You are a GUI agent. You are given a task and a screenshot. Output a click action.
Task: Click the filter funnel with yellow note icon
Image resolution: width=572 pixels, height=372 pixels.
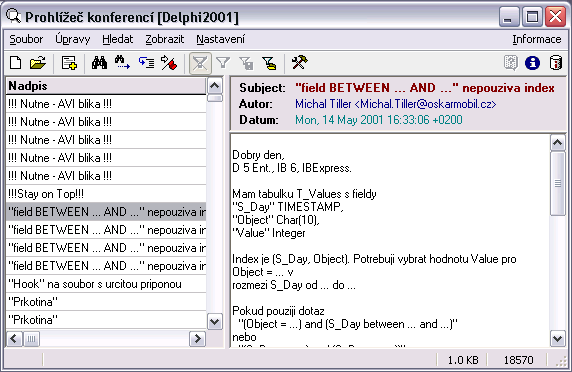click(x=270, y=63)
